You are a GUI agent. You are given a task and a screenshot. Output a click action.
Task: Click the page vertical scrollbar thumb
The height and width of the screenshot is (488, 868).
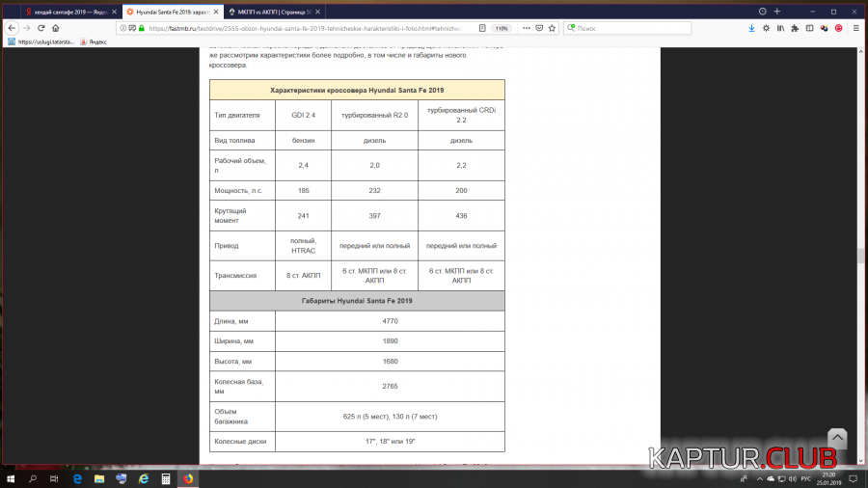coord(860,257)
